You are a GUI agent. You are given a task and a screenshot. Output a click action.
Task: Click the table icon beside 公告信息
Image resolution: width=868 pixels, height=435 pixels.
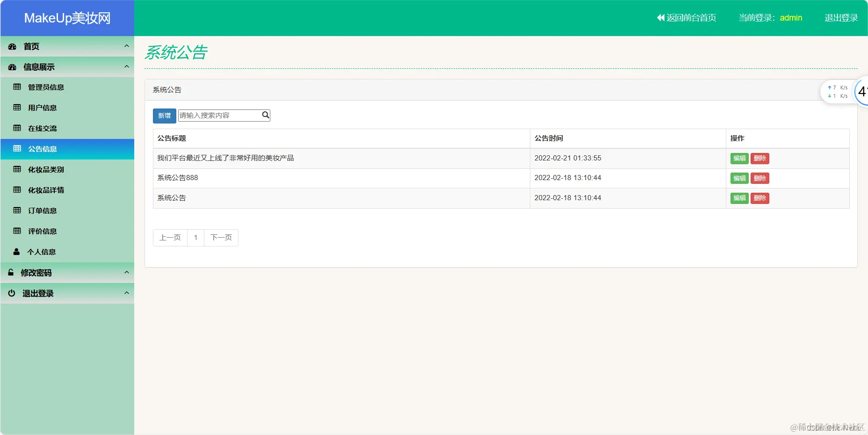17,149
